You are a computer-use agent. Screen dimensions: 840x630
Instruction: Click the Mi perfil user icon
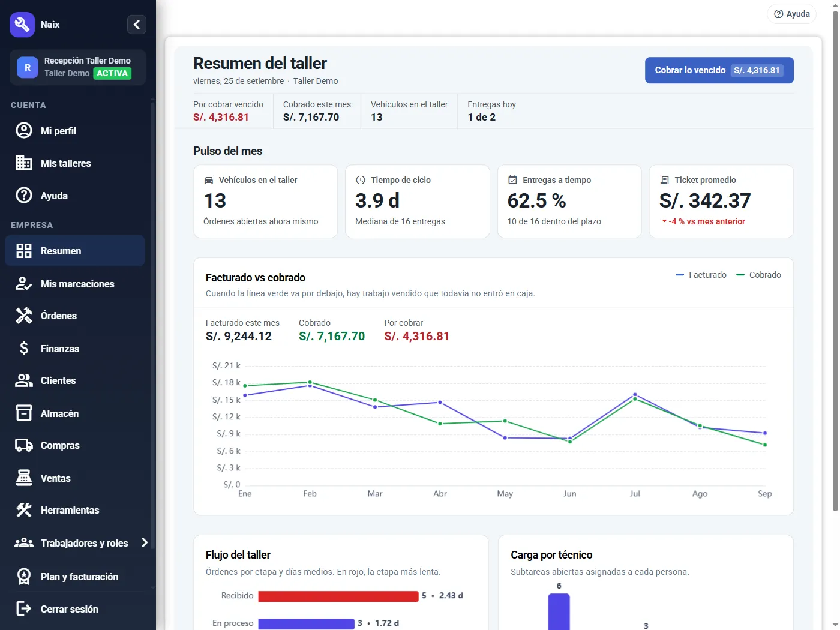coord(24,131)
